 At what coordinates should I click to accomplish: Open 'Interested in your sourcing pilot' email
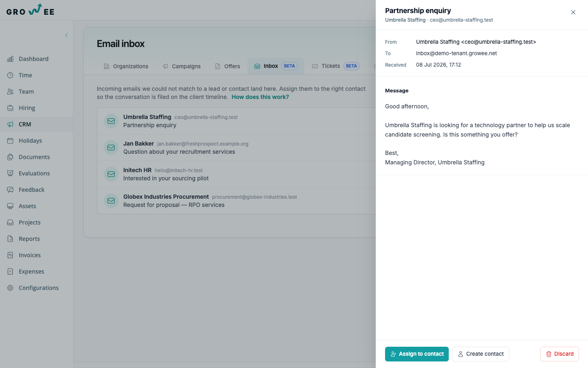click(236, 174)
